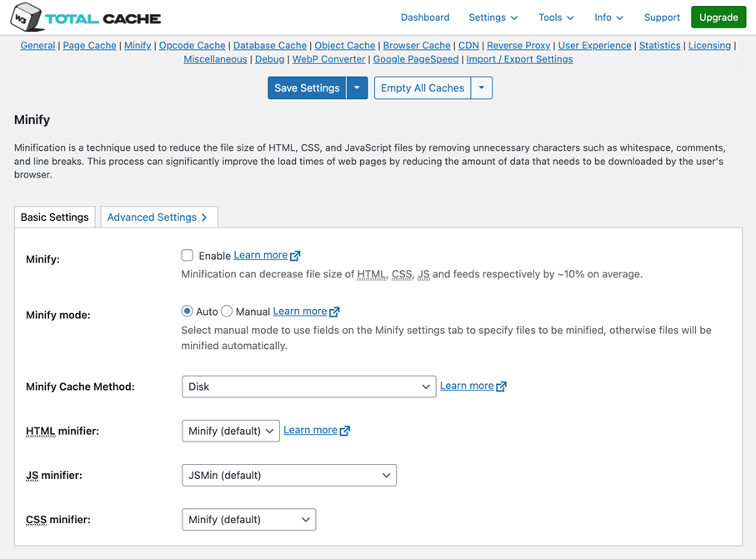Image resolution: width=756 pixels, height=559 pixels.
Task: Open Learn more link for Minify Enable
Action: point(261,256)
